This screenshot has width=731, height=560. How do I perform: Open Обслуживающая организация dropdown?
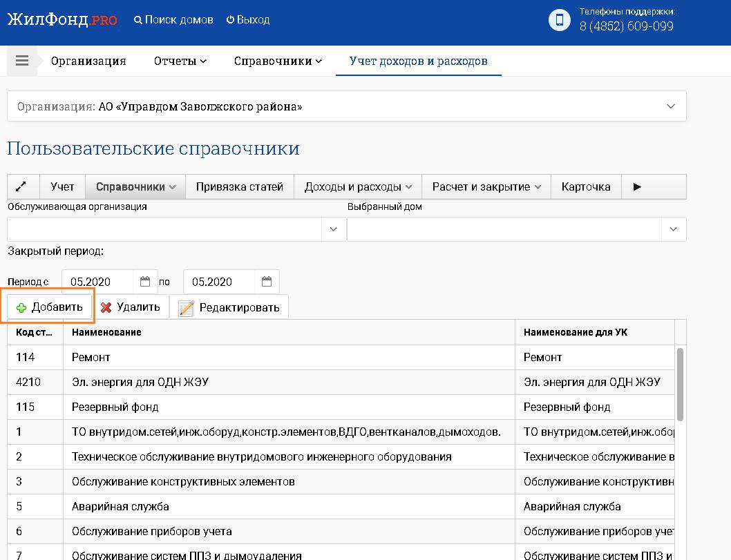333,229
